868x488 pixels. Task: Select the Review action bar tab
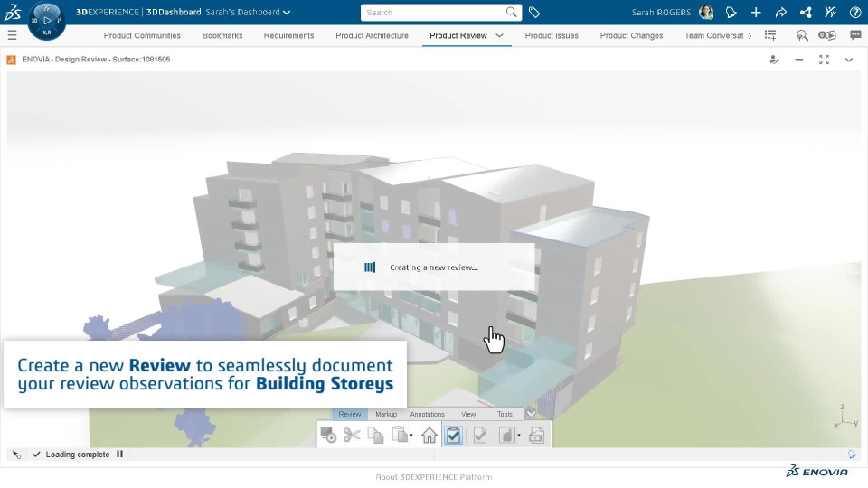(x=349, y=414)
